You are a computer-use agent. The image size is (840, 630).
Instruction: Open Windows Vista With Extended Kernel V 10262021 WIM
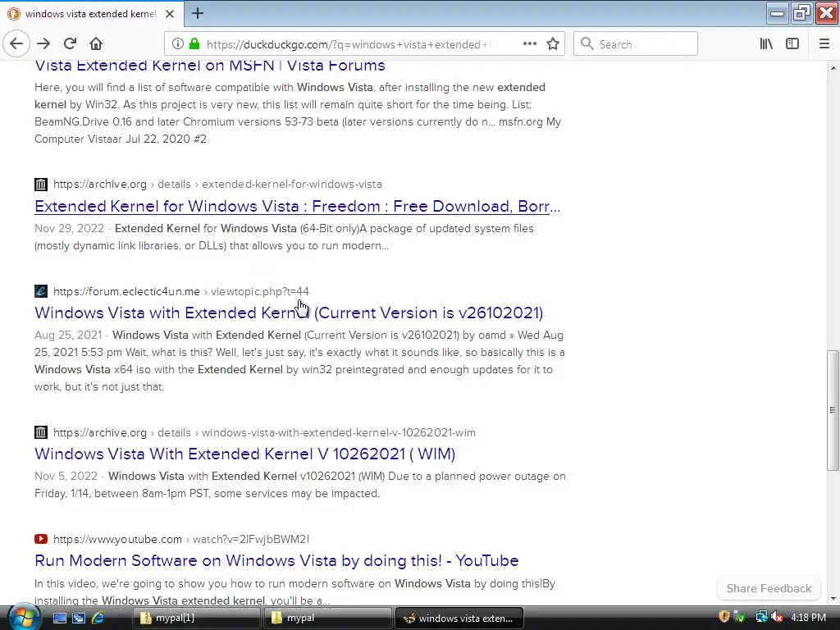244,454
